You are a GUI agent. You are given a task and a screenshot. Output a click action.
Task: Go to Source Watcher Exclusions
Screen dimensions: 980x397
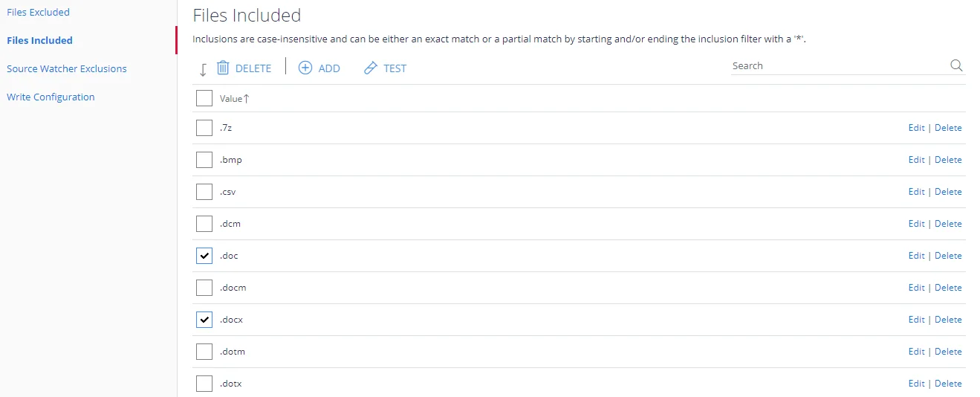67,68
